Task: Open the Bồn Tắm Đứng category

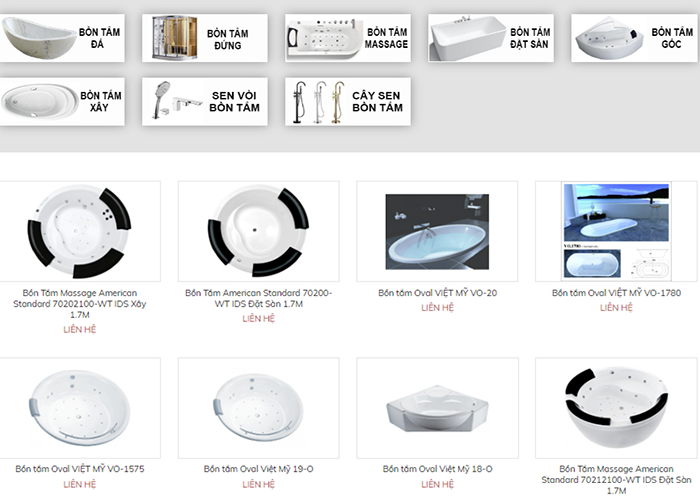Action: pyautogui.click(x=205, y=38)
